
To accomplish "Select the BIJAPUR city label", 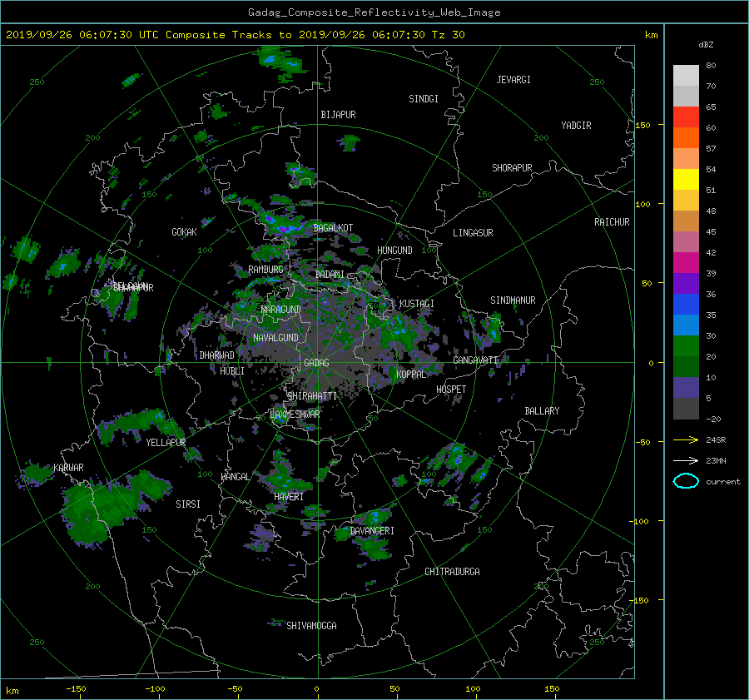I will [338, 115].
